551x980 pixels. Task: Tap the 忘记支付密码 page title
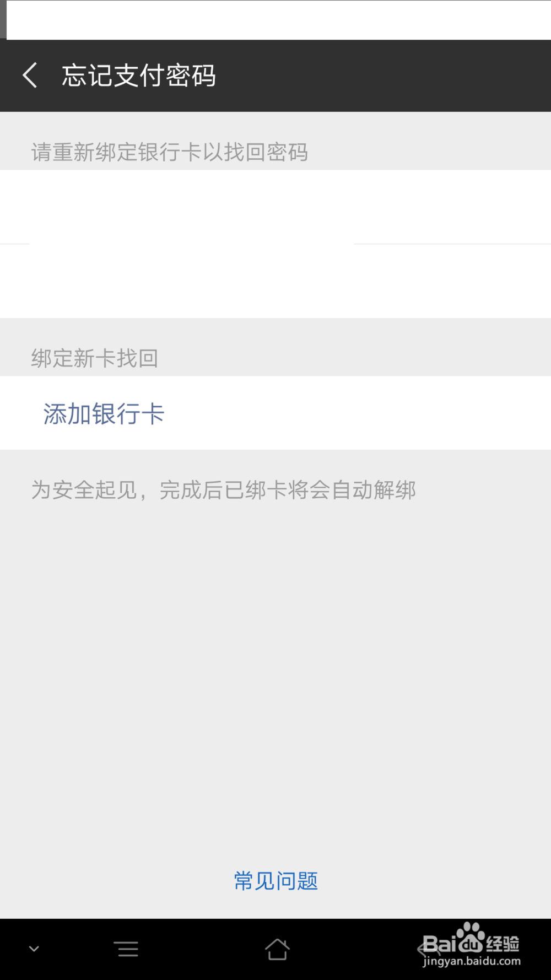[138, 76]
